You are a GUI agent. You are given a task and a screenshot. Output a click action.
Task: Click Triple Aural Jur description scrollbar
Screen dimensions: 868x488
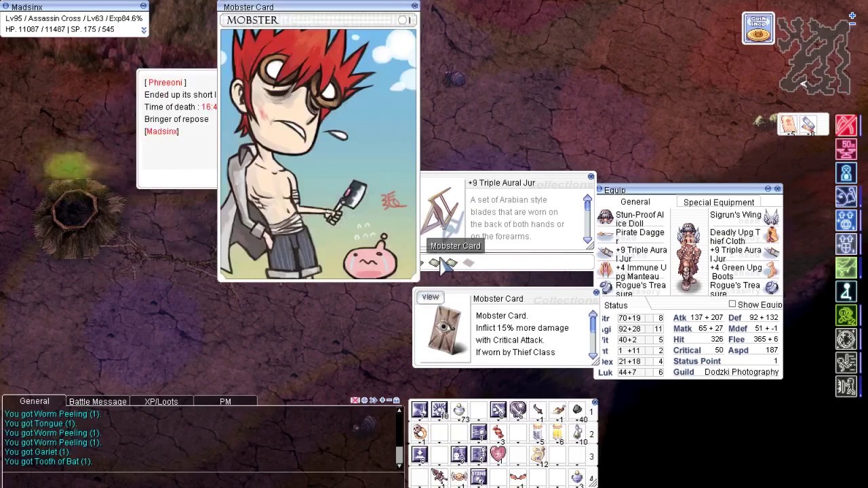pos(587,220)
